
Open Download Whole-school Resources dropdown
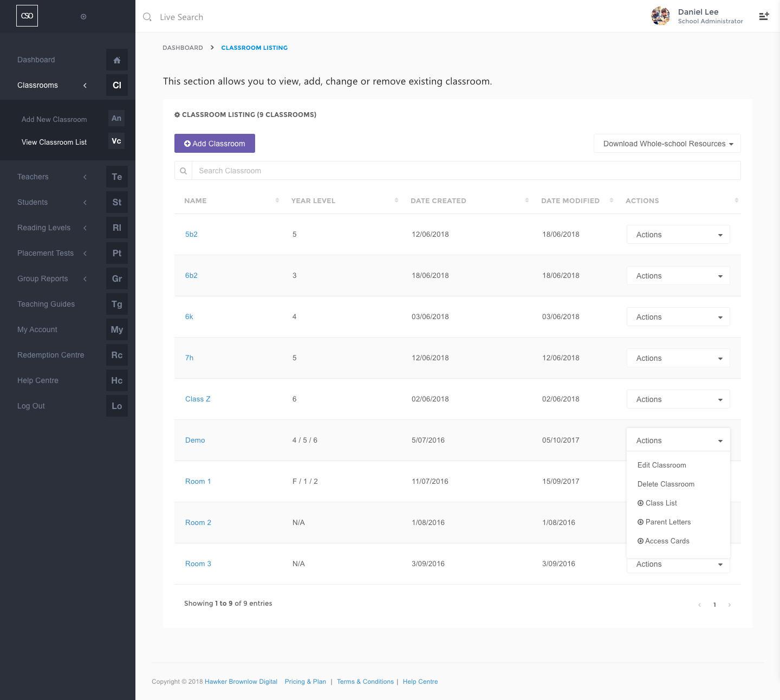point(667,144)
